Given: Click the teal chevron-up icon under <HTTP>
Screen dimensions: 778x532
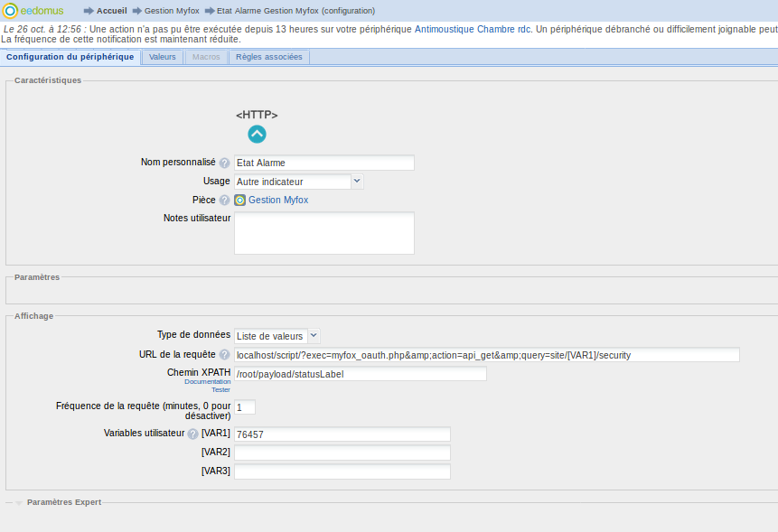Looking at the screenshot, I should tap(257, 134).
